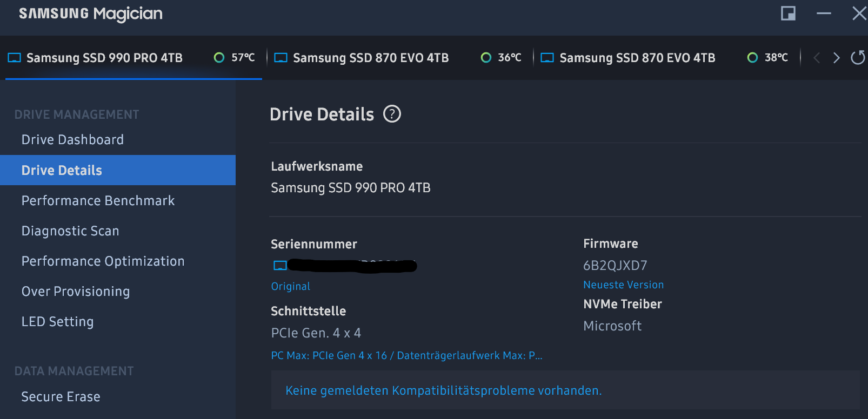
Task: Open Drive Dashboard in sidebar
Action: (118, 140)
